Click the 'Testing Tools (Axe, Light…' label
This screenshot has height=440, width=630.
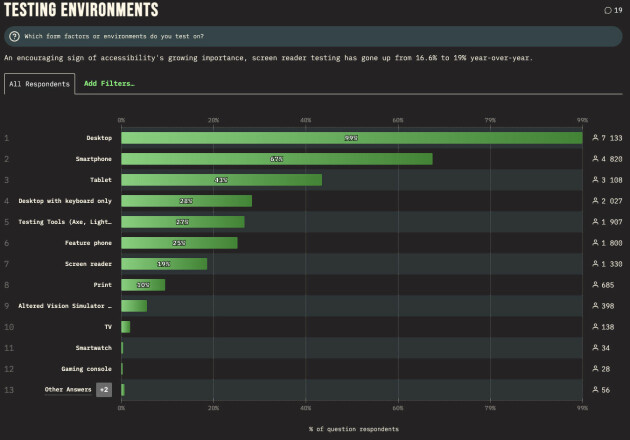[x=65, y=222]
